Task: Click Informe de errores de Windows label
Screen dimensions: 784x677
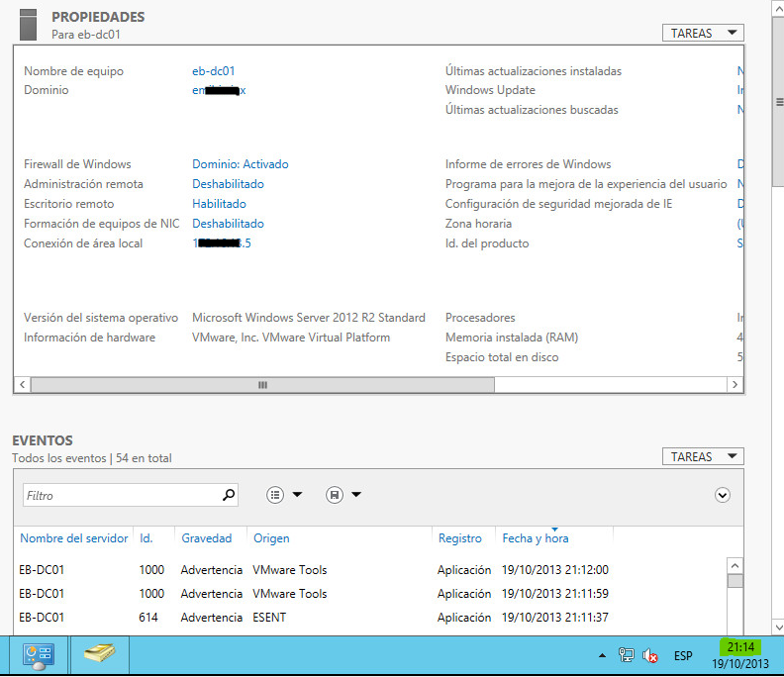Action: (529, 164)
